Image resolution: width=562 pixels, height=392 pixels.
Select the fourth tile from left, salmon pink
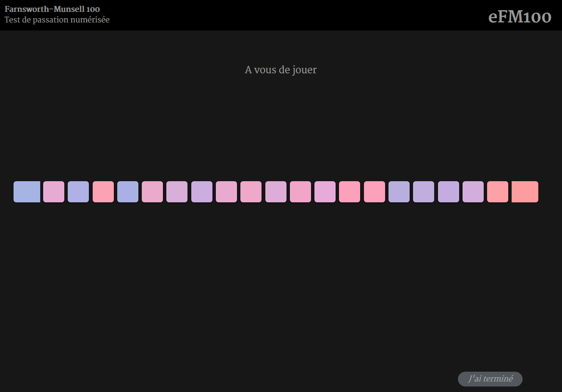coord(103,192)
